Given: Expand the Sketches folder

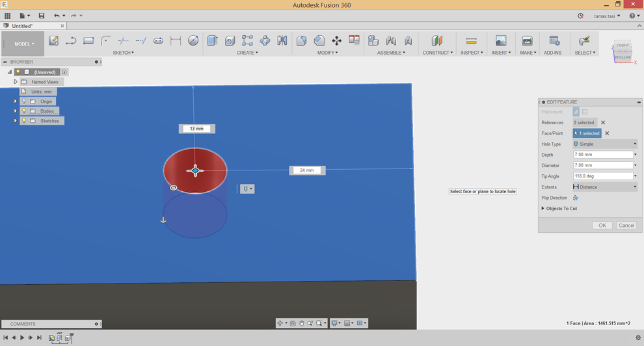Looking at the screenshot, I should tap(16, 121).
